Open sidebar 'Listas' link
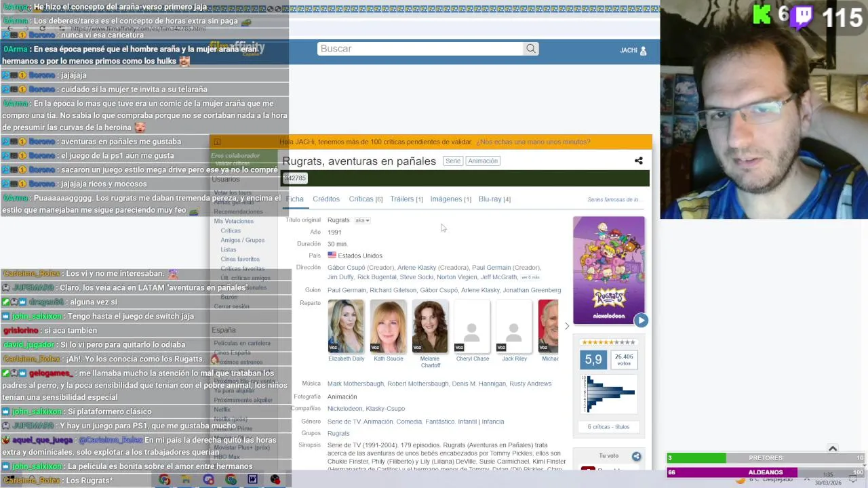The image size is (868, 488). point(228,249)
